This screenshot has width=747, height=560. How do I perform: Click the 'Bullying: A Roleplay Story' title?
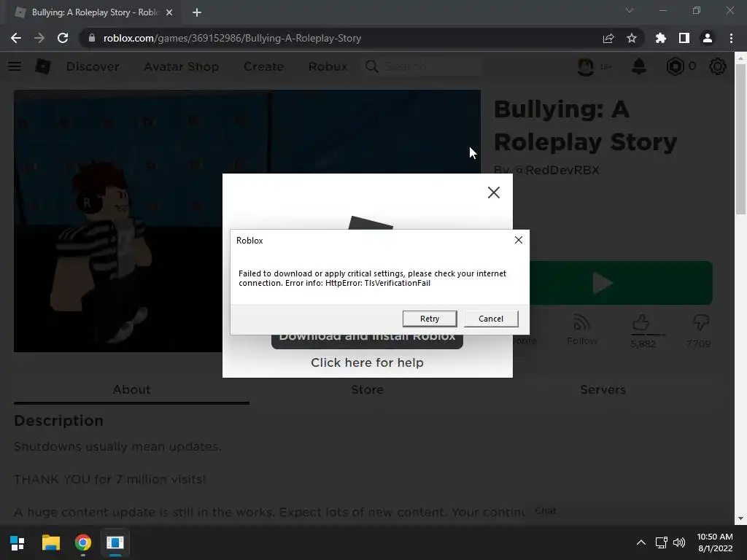click(586, 125)
